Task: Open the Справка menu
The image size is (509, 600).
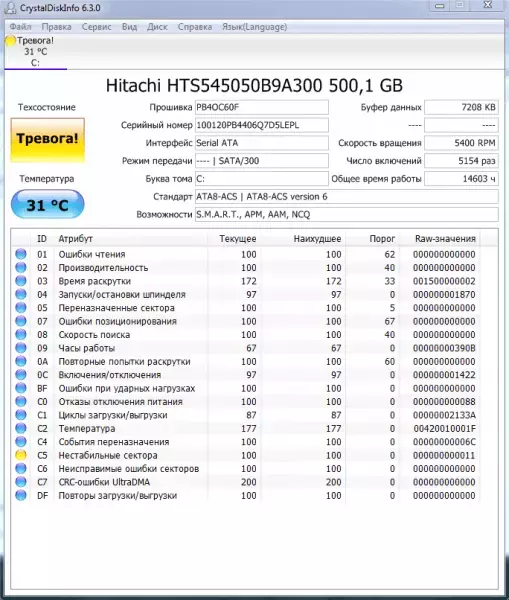Action: pos(195,27)
